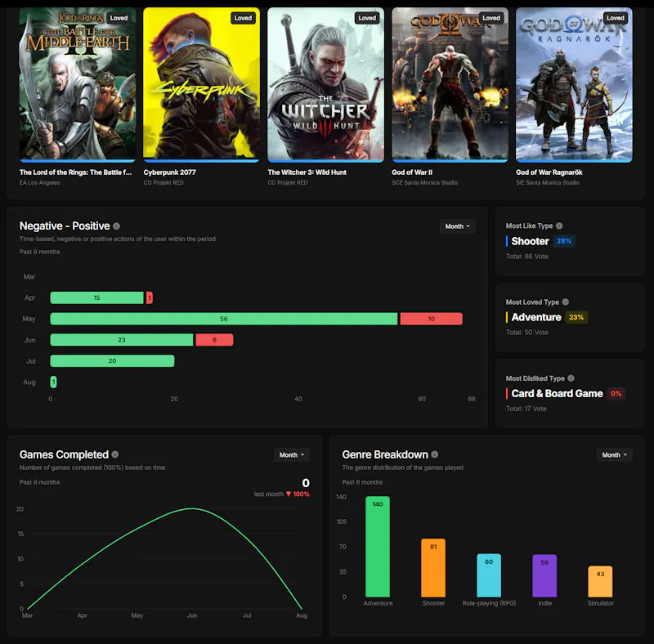
Task: Click The Witcher 3: Wild Hunt title link
Action: [x=307, y=172]
